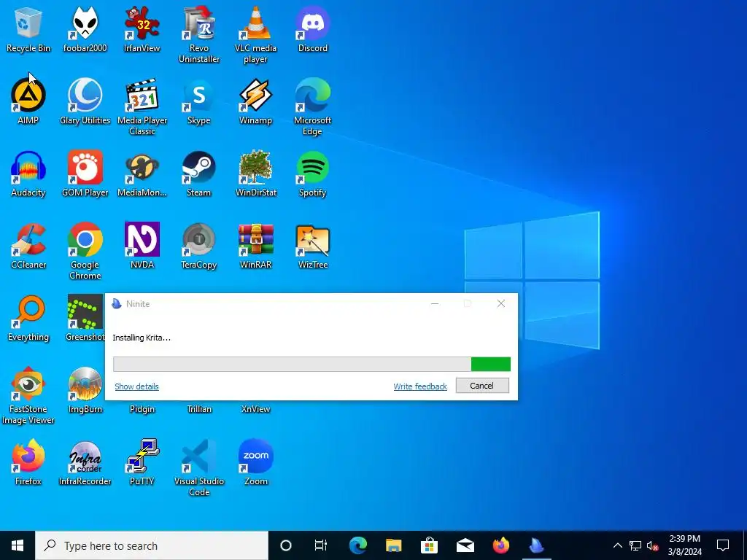Select the Google Chrome desktop shortcut
Screen dimensions: 747x560
point(85,251)
